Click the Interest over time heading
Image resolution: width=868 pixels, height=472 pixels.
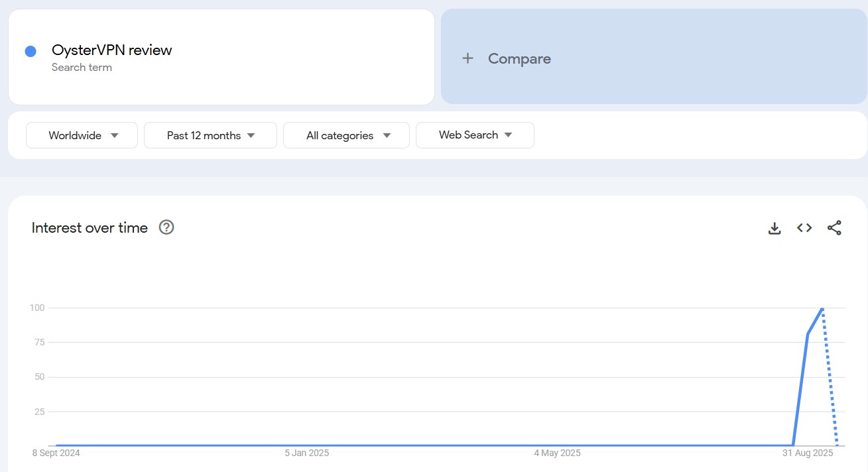click(x=90, y=228)
